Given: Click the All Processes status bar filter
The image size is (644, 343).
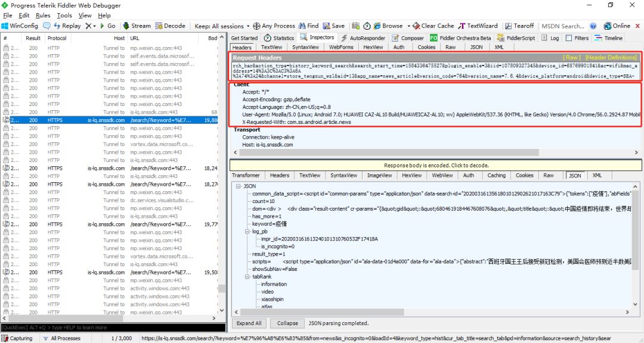Looking at the screenshot, I should click(x=61, y=338).
